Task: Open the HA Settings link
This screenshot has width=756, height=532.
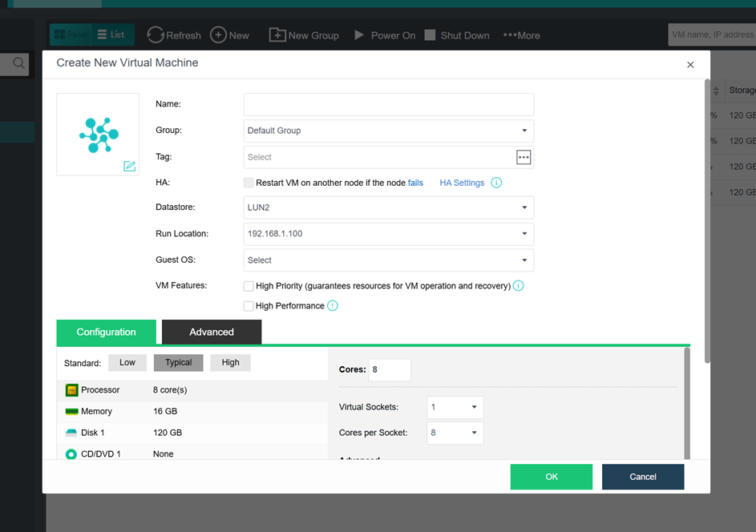Action: pyautogui.click(x=462, y=183)
